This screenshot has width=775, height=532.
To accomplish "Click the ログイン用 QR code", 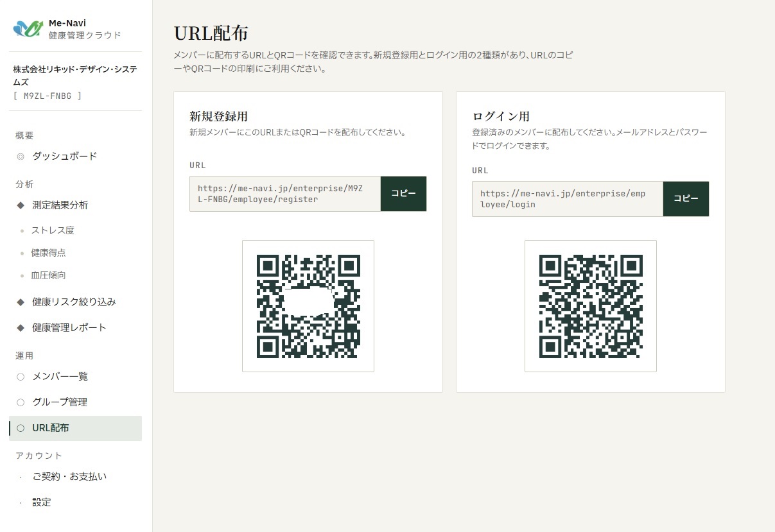I will pyautogui.click(x=591, y=306).
